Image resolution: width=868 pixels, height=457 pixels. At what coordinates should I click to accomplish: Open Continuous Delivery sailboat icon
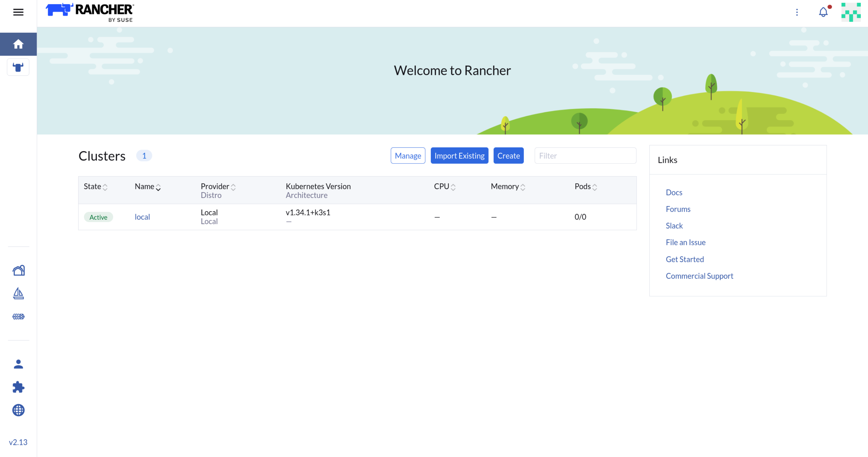coord(18,293)
